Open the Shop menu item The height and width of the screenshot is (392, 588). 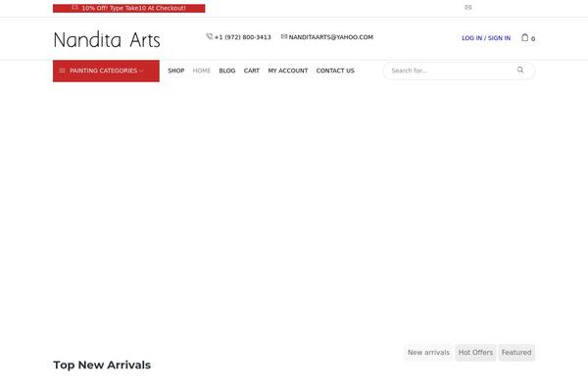[x=175, y=71]
